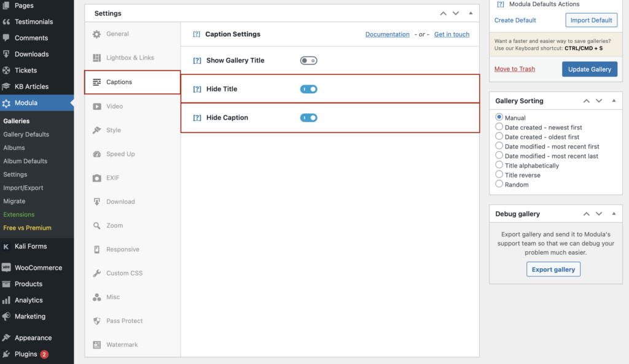
Task: Click the Downloads icon in sidebar
Action: (x=6, y=54)
